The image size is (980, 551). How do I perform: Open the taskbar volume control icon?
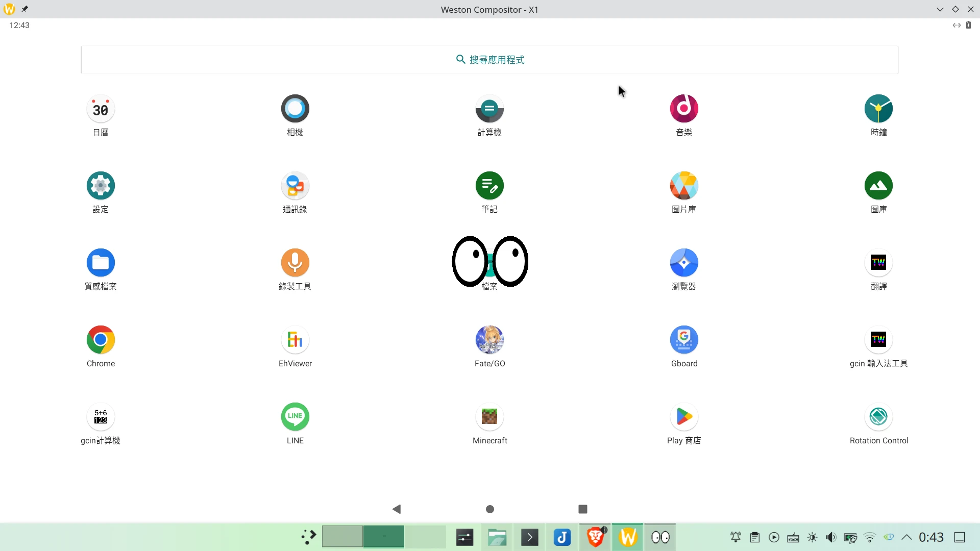pos(831,537)
